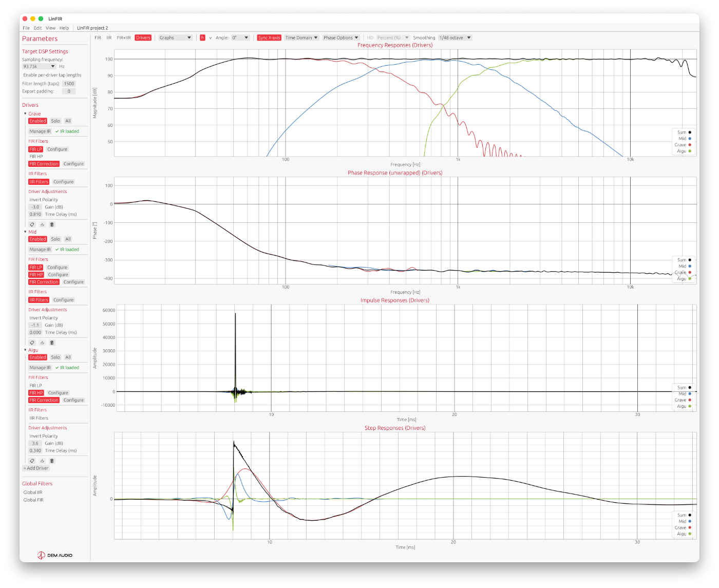
Task: Toggle the Sync X-axis button
Action: pyautogui.click(x=269, y=37)
